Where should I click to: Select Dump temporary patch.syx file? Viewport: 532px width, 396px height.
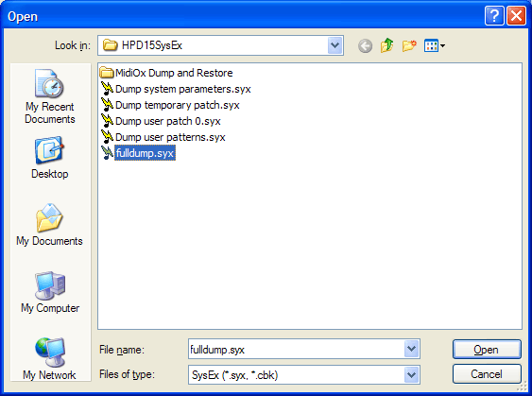tap(170, 105)
